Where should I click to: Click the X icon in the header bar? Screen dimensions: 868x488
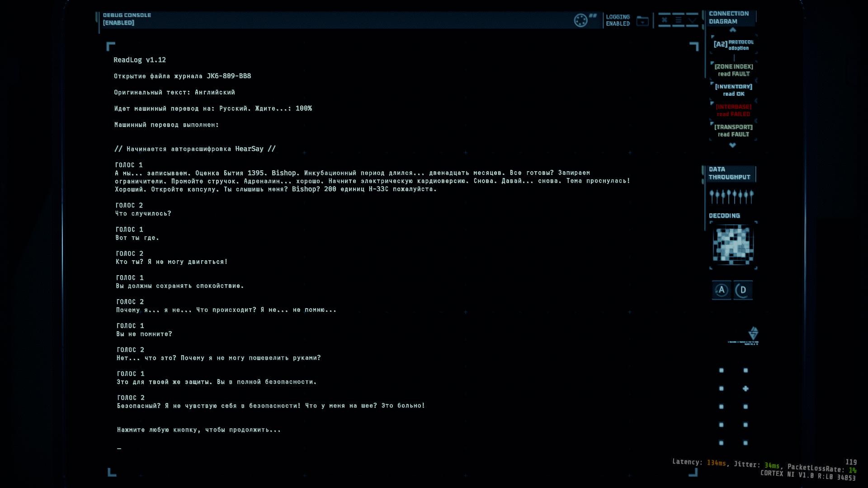click(664, 20)
